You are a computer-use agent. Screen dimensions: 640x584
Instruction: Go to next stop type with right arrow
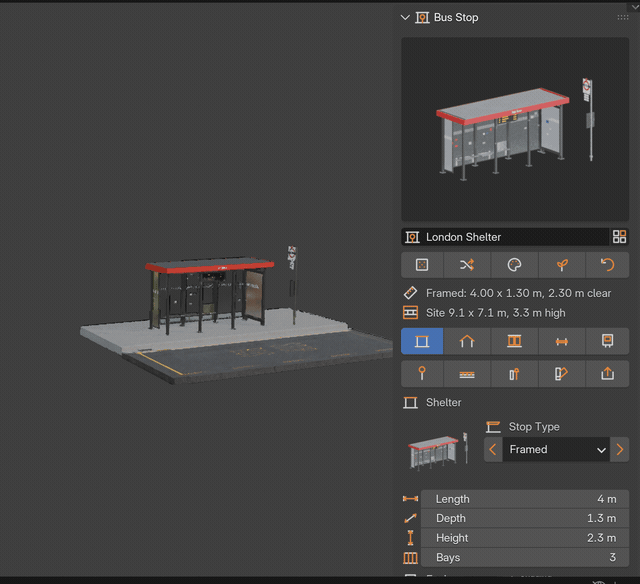(x=620, y=449)
